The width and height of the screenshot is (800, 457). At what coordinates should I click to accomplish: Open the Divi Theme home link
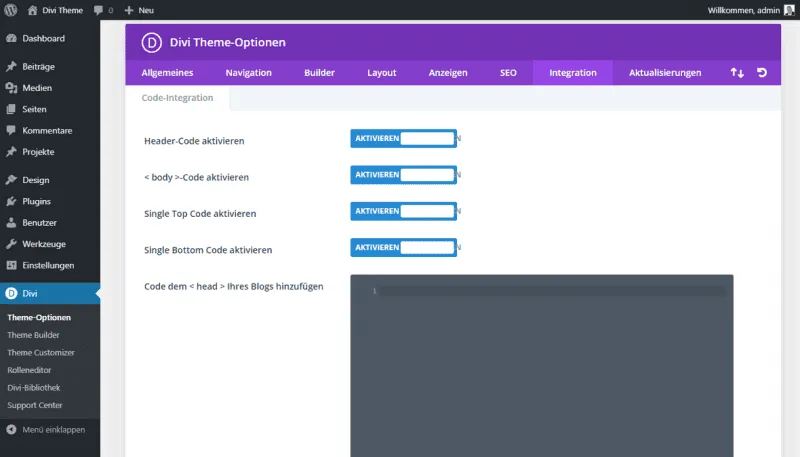coord(55,10)
